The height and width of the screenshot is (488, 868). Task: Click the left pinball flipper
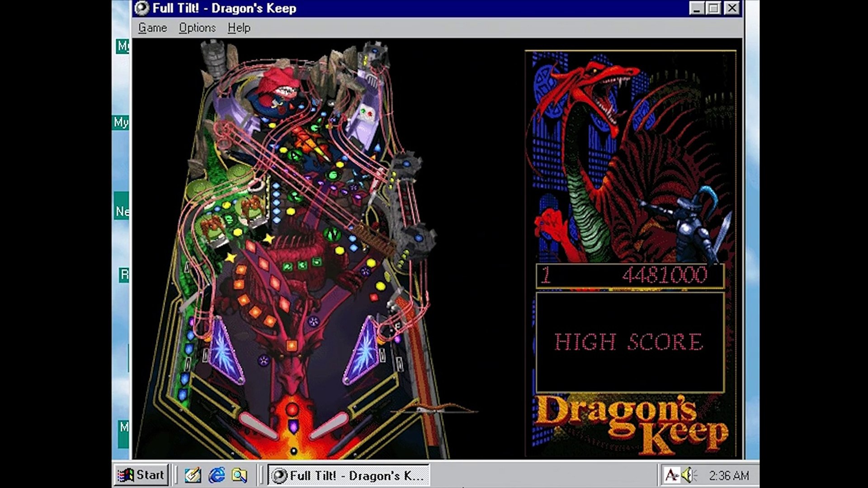258,425
